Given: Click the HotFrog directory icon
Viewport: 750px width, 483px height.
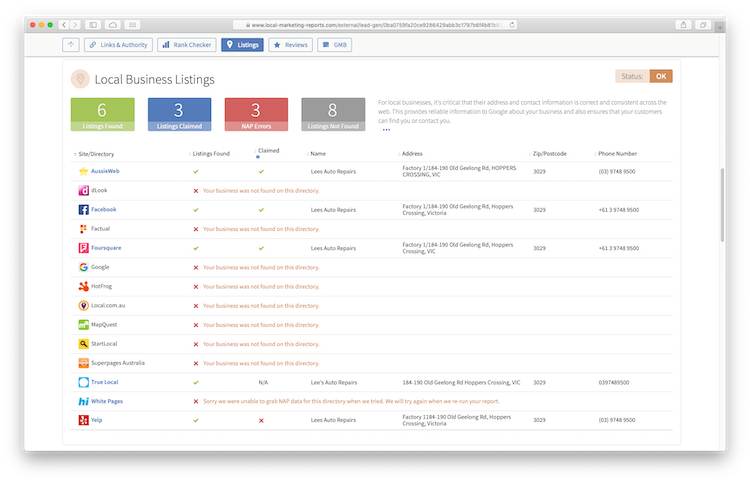Looking at the screenshot, I should pos(83,286).
